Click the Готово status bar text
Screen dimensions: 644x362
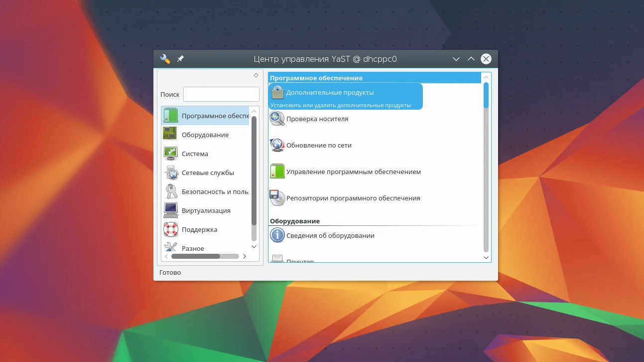[170, 273]
